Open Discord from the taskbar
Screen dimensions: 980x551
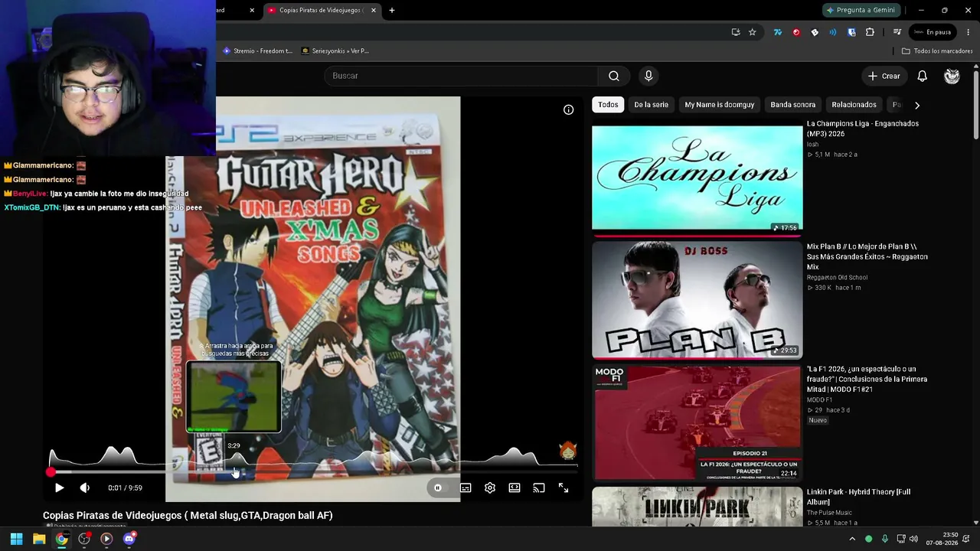click(x=129, y=539)
